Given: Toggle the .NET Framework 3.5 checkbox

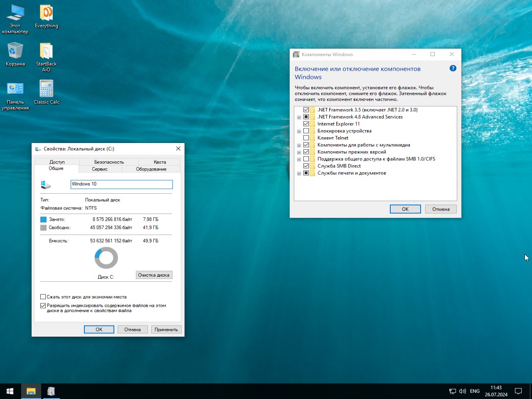Looking at the screenshot, I should 306,110.
